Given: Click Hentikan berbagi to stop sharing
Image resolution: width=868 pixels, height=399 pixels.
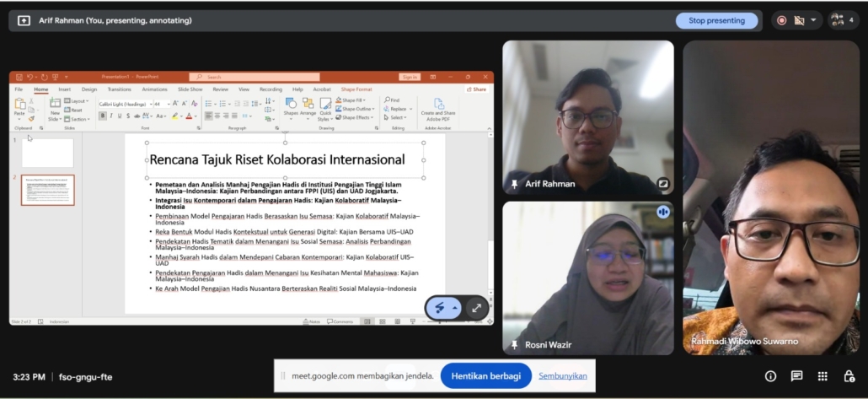Looking at the screenshot, I should tap(485, 375).
